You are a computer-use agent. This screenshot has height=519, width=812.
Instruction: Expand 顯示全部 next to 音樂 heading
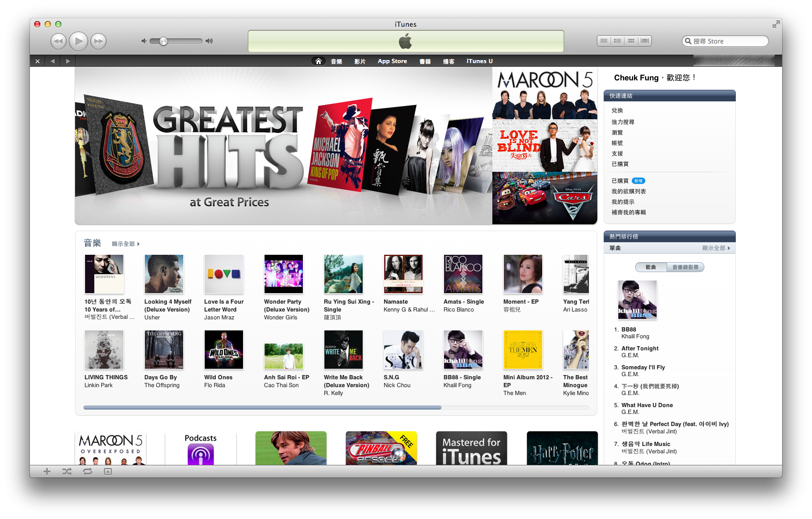click(125, 244)
